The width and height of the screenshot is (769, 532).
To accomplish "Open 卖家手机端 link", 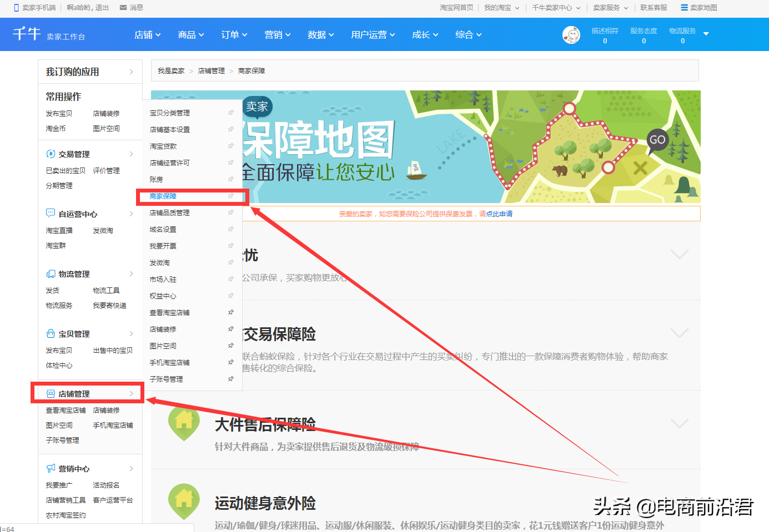I will click(x=35, y=8).
